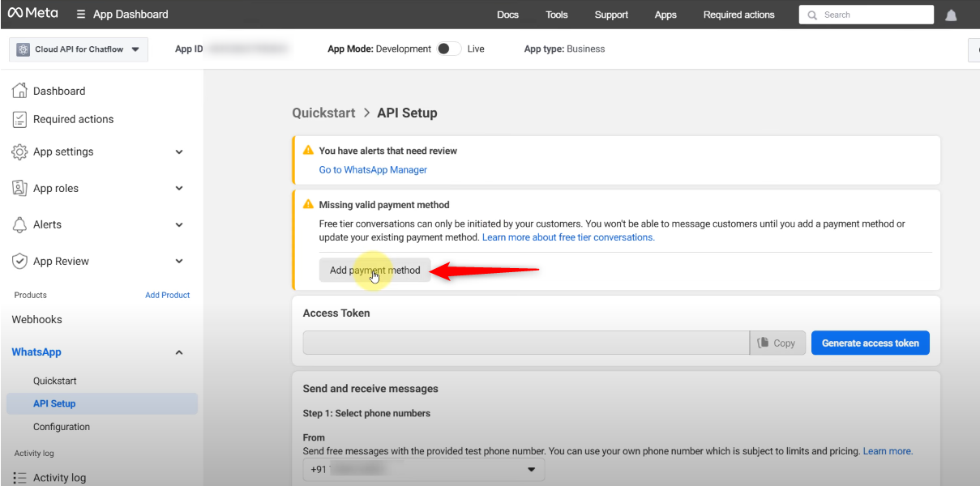This screenshot has height=486, width=980.
Task: Expand App settings section
Action: click(x=179, y=151)
